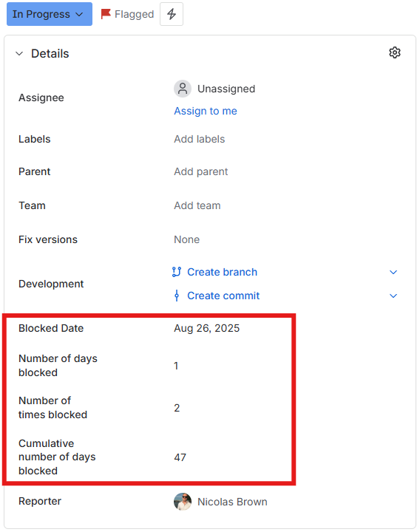This screenshot has height=532, width=420.
Task: Click the Assignee field label
Action: pos(41,98)
